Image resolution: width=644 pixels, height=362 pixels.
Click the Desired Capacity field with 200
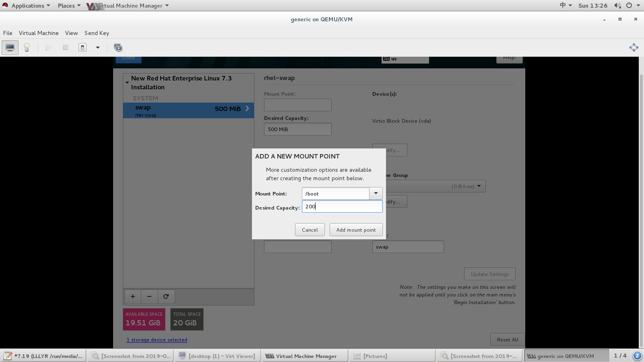click(342, 206)
